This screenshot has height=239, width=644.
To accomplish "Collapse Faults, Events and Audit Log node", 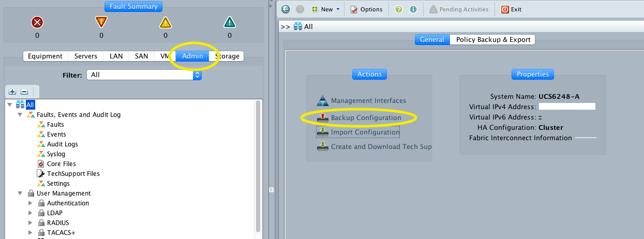I will (x=20, y=115).
